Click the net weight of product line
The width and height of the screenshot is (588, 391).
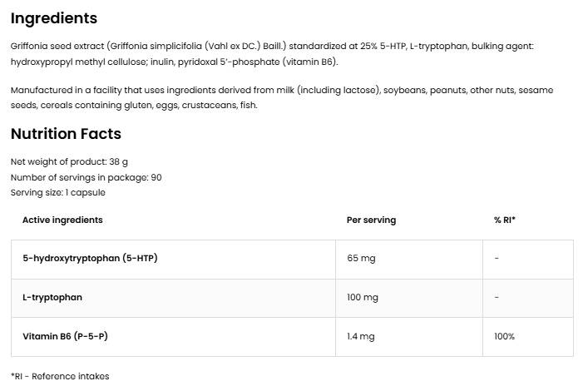pos(69,162)
